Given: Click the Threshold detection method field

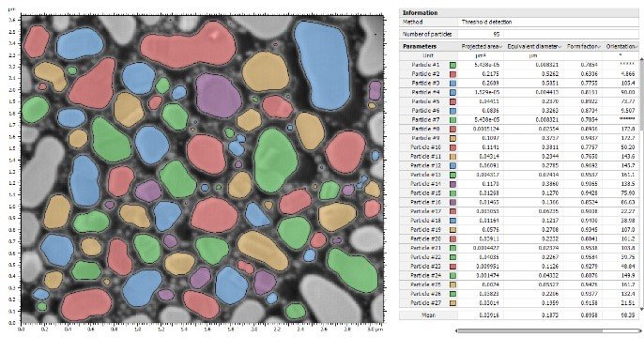Looking at the screenshot, I should (x=548, y=22).
